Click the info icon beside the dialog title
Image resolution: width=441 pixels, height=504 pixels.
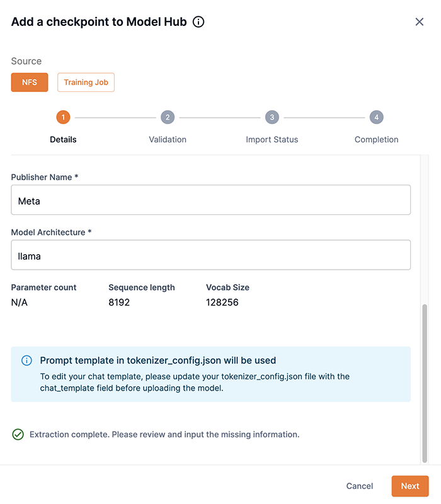[198, 22]
